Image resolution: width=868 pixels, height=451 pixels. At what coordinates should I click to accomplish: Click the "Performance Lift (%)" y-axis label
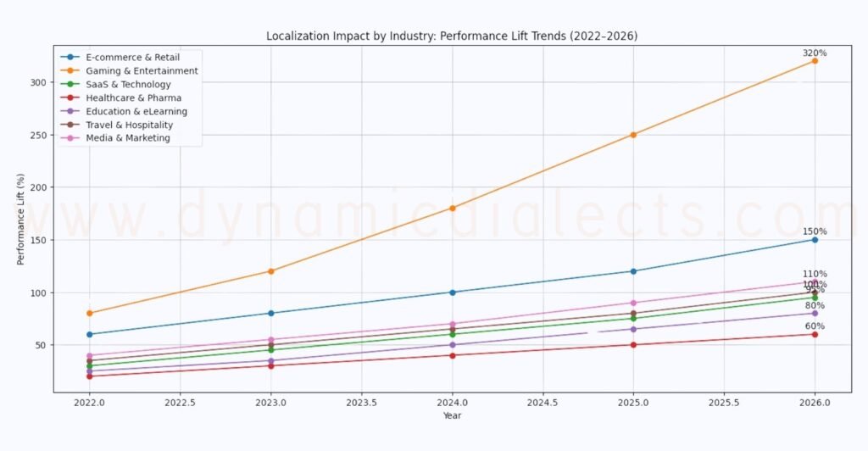click(21, 220)
